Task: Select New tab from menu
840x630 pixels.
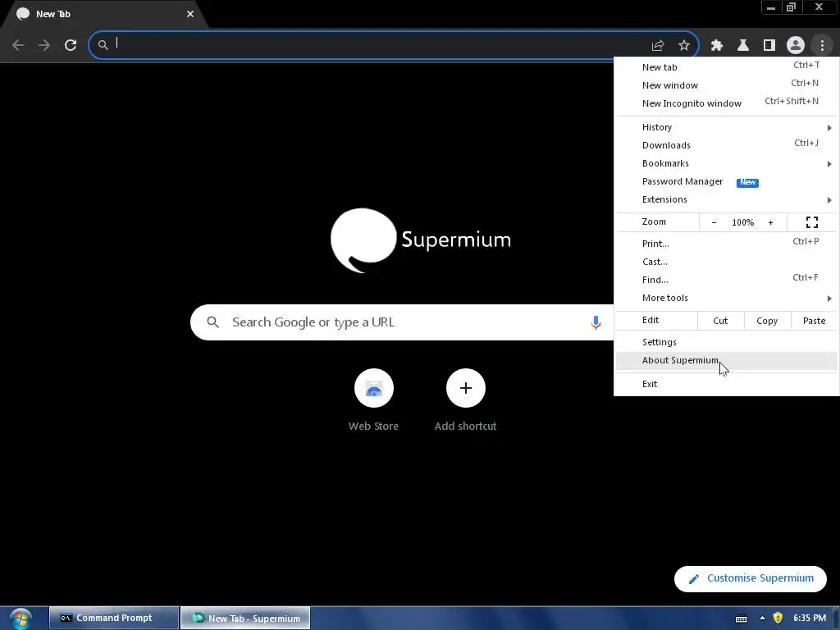Action: point(727,67)
